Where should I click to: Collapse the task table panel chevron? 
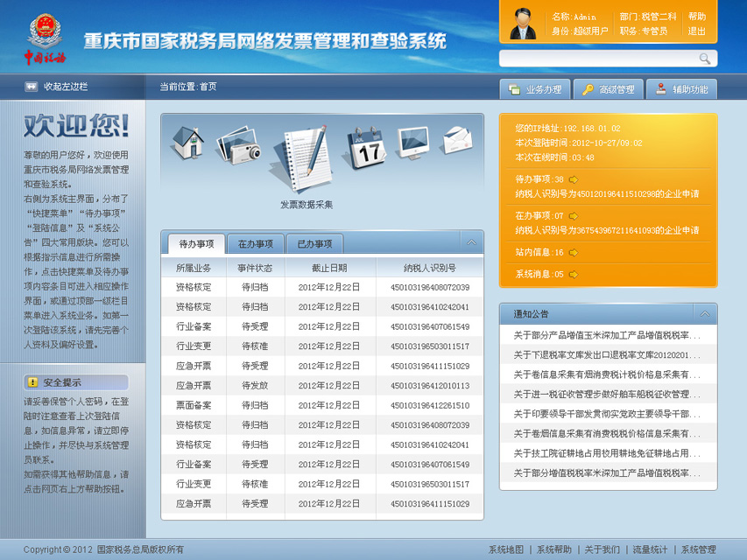[471, 242]
